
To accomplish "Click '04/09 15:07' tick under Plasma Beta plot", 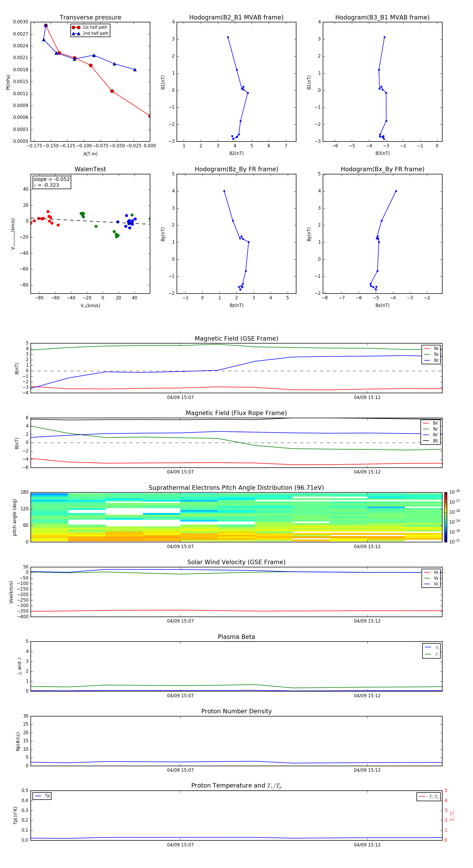I will point(181,696).
